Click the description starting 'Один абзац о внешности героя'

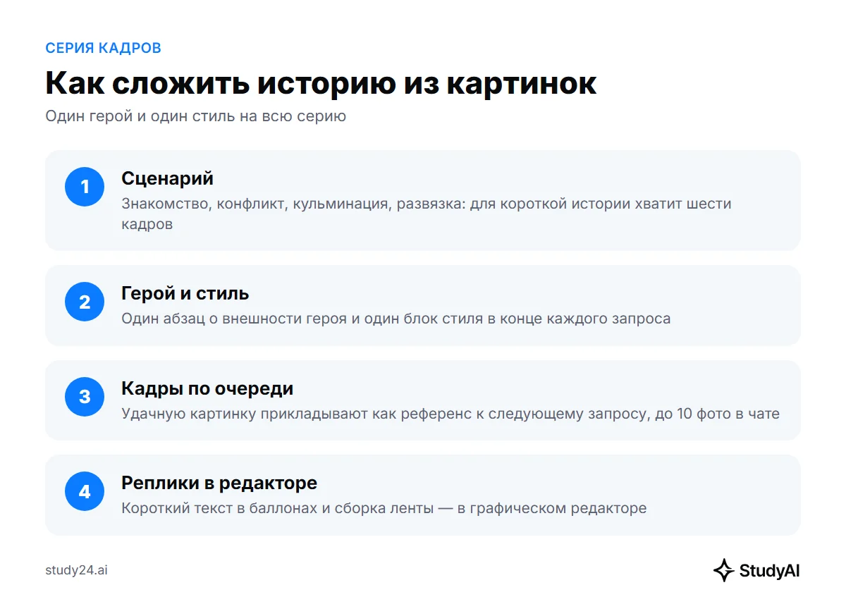(396, 319)
